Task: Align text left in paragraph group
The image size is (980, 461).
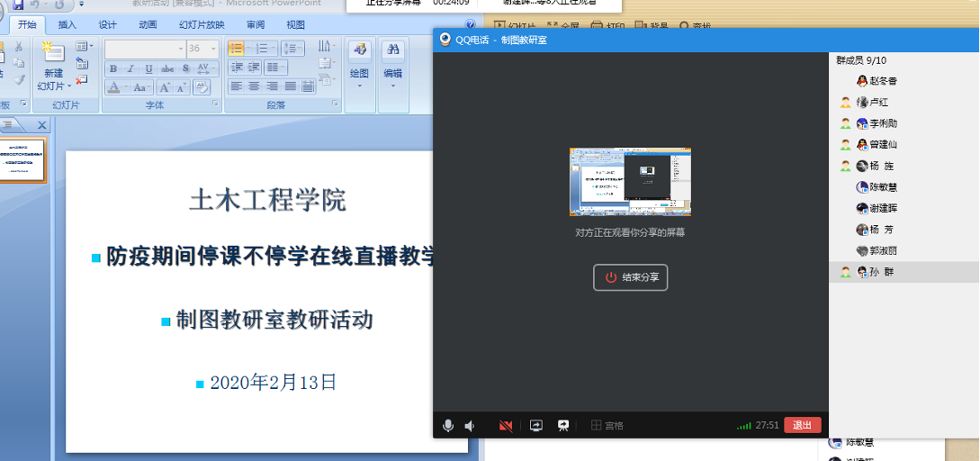Action: coord(237,86)
